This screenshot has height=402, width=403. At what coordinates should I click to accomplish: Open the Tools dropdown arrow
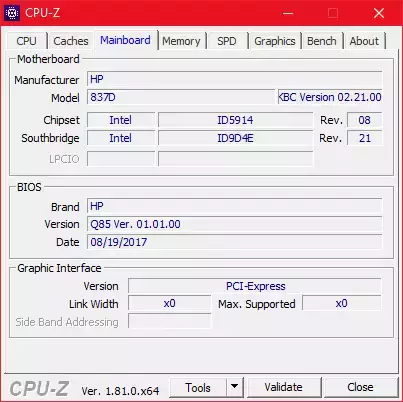pos(235,387)
